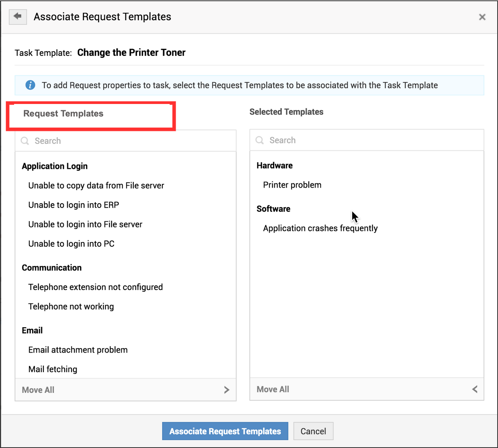
Task: Select 'Unable to copy data from File server'
Action: click(x=96, y=186)
